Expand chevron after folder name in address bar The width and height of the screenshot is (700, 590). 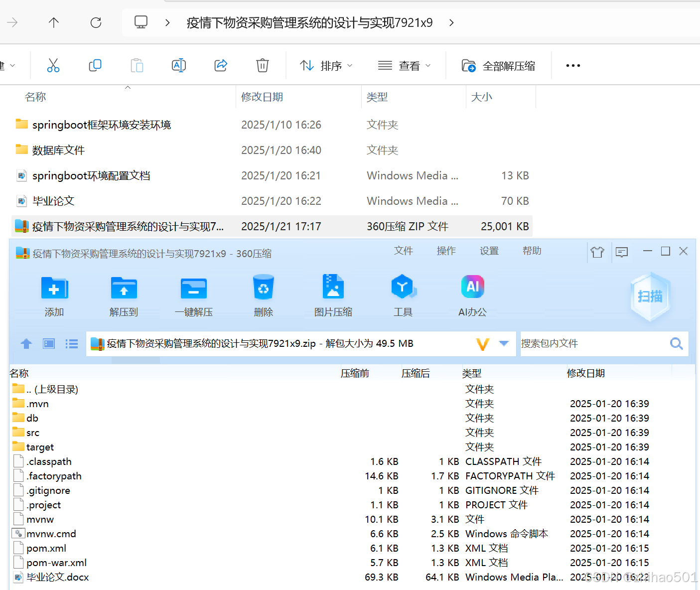pyautogui.click(x=451, y=22)
